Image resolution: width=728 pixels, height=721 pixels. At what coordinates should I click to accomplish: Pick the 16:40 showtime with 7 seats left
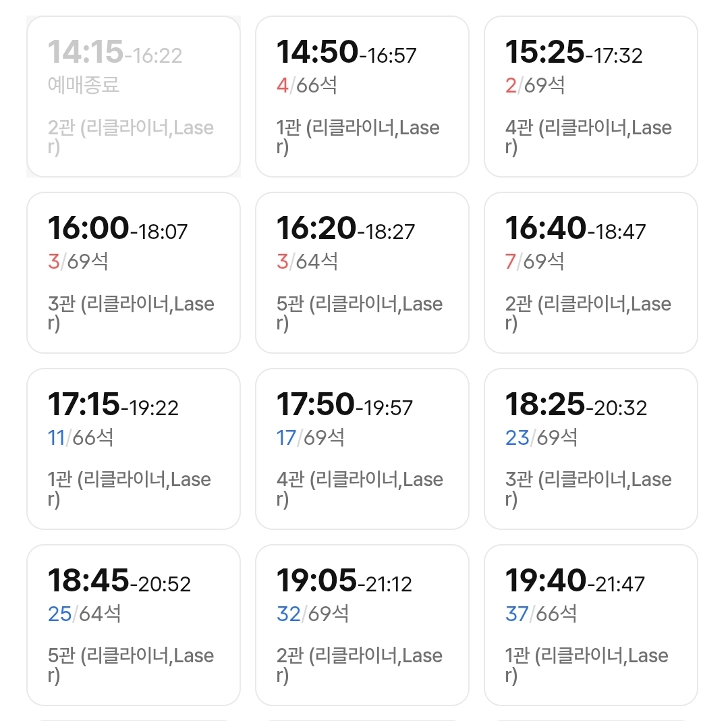click(x=591, y=273)
